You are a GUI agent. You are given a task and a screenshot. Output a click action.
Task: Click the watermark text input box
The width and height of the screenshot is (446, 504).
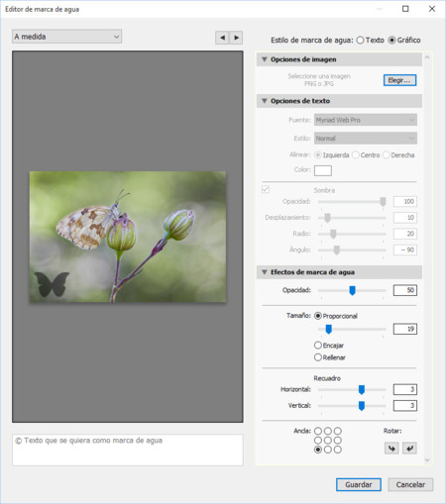[x=128, y=450]
